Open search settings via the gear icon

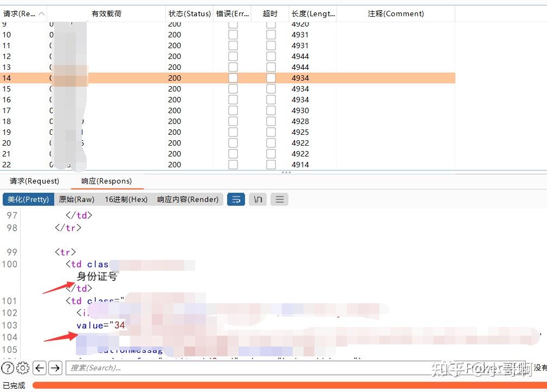click(22, 368)
